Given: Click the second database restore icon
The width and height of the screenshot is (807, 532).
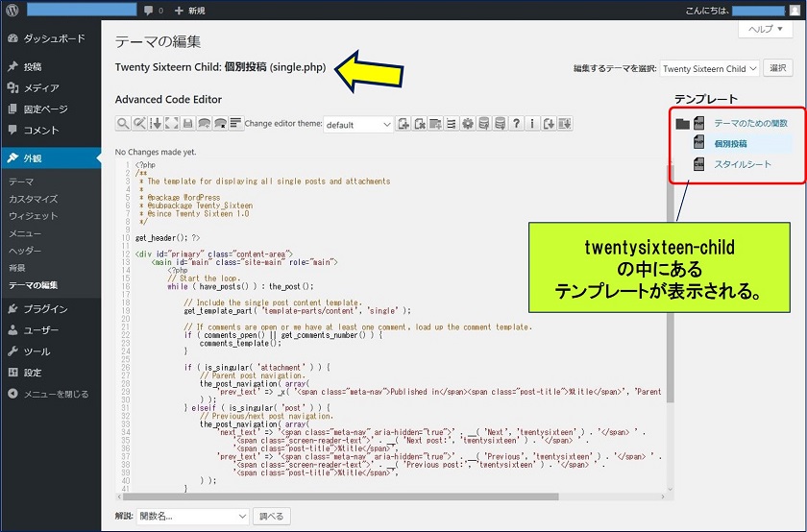Looking at the screenshot, I should click(x=500, y=124).
